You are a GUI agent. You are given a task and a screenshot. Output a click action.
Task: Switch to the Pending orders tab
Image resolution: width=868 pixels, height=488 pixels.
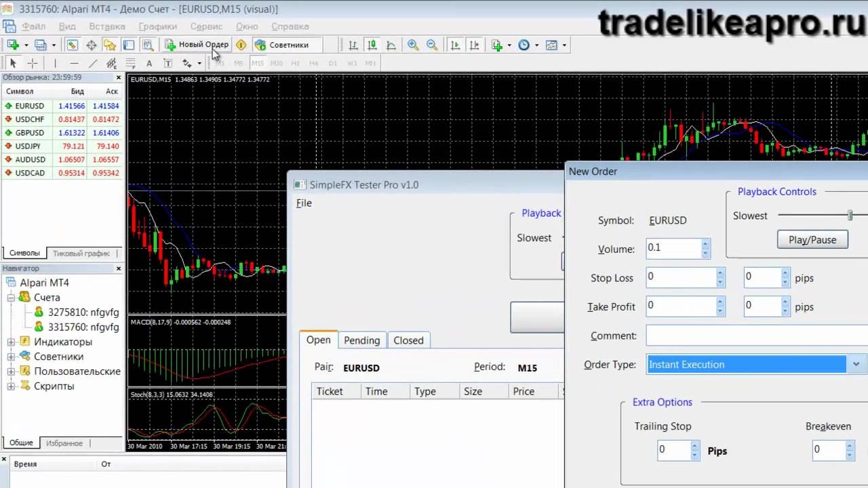point(361,340)
